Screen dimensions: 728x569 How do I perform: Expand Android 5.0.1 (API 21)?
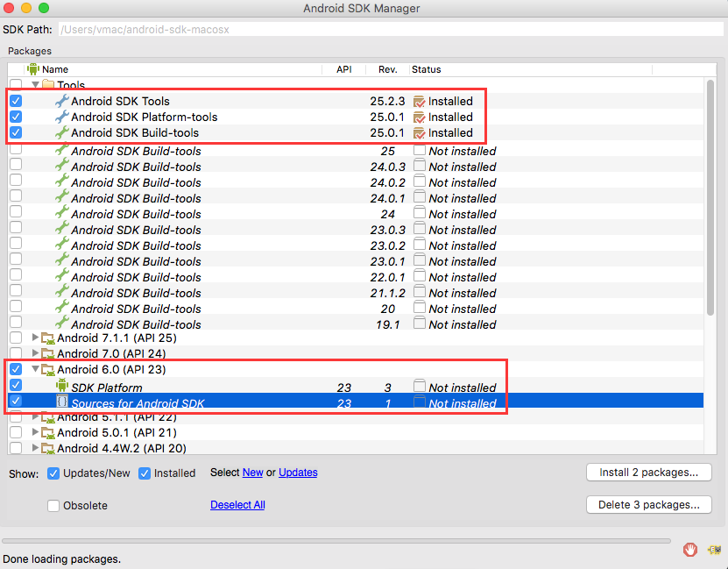[35, 432]
